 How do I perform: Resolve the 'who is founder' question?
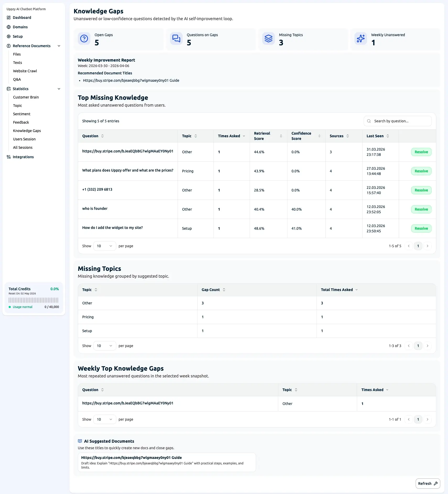click(x=421, y=209)
